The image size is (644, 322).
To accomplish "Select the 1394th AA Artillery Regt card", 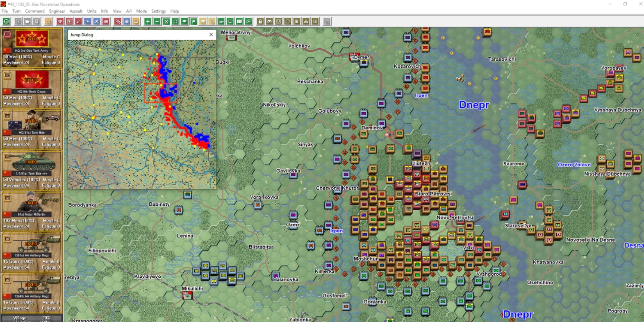I will tap(32, 293).
